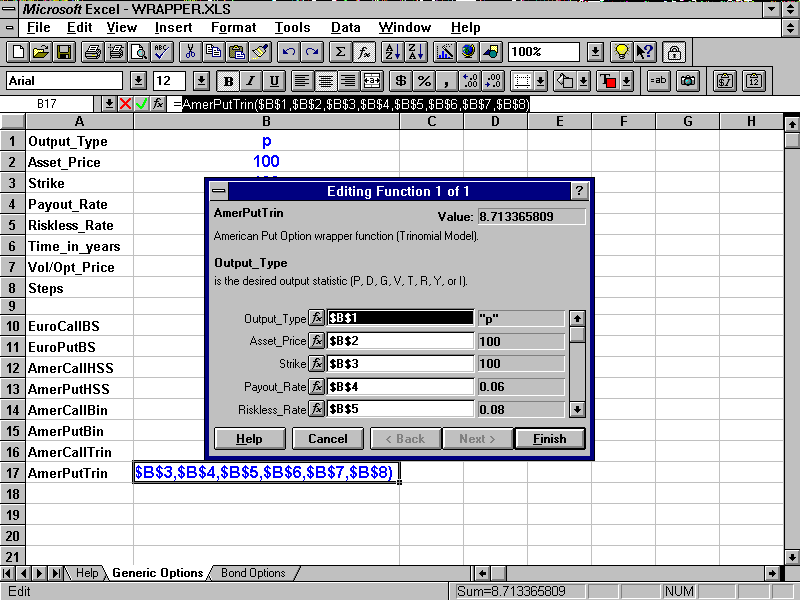Cancel the AmerPutTrin function dialog
The width and height of the screenshot is (800, 600).
328,438
